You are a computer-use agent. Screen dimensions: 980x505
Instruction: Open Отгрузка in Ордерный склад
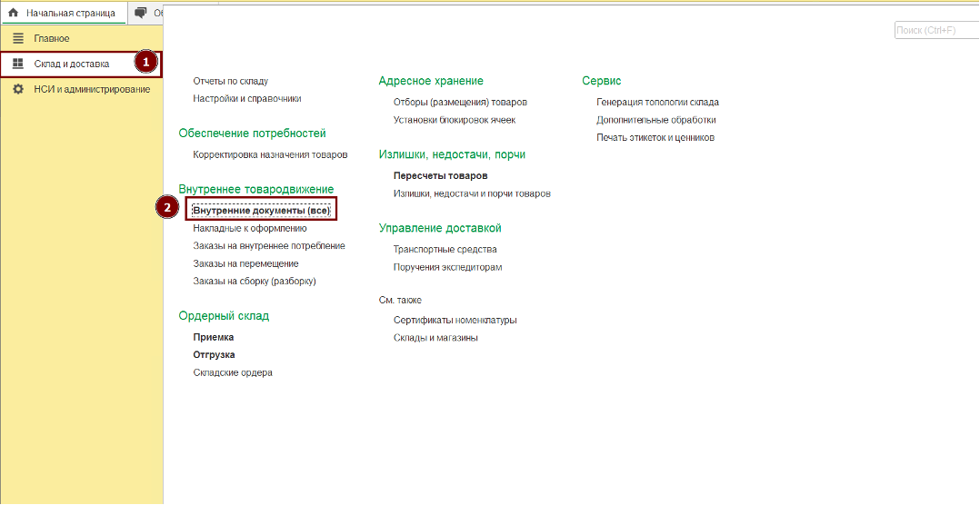214,354
